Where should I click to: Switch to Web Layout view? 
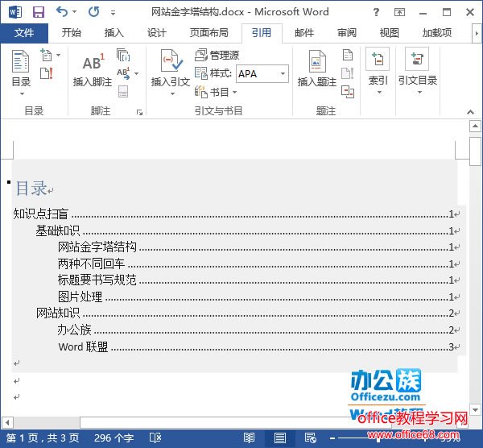pyautogui.click(x=310, y=438)
